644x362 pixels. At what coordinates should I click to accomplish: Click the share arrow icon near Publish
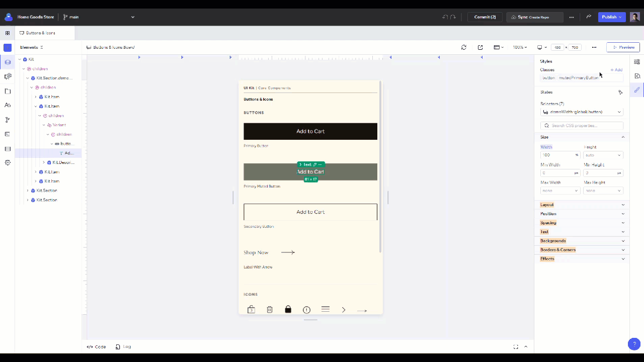[589, 17]
